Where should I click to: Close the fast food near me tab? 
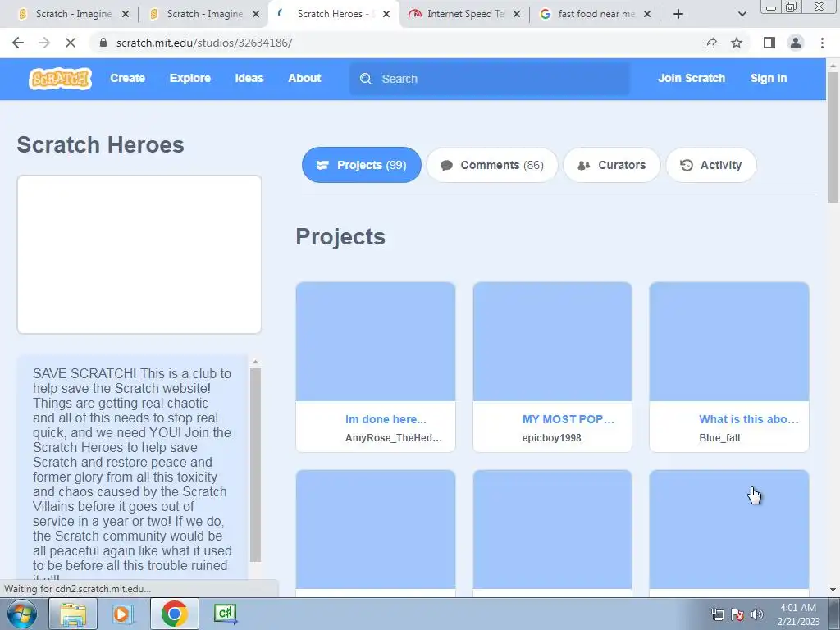[x=647, y=15]
